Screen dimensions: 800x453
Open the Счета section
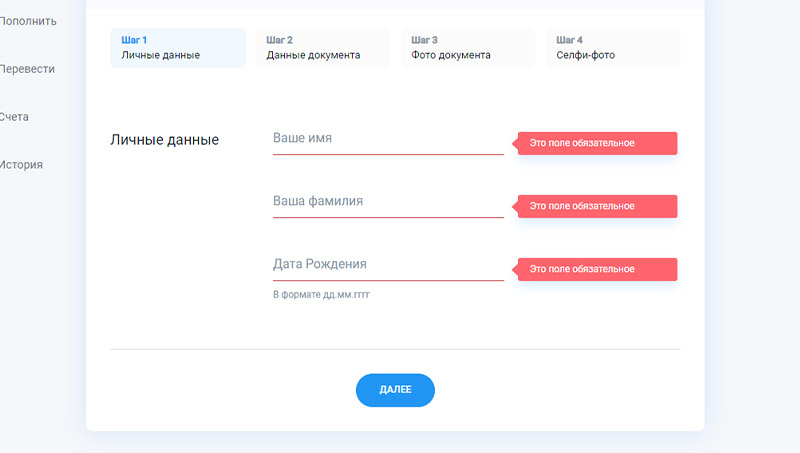15,117
